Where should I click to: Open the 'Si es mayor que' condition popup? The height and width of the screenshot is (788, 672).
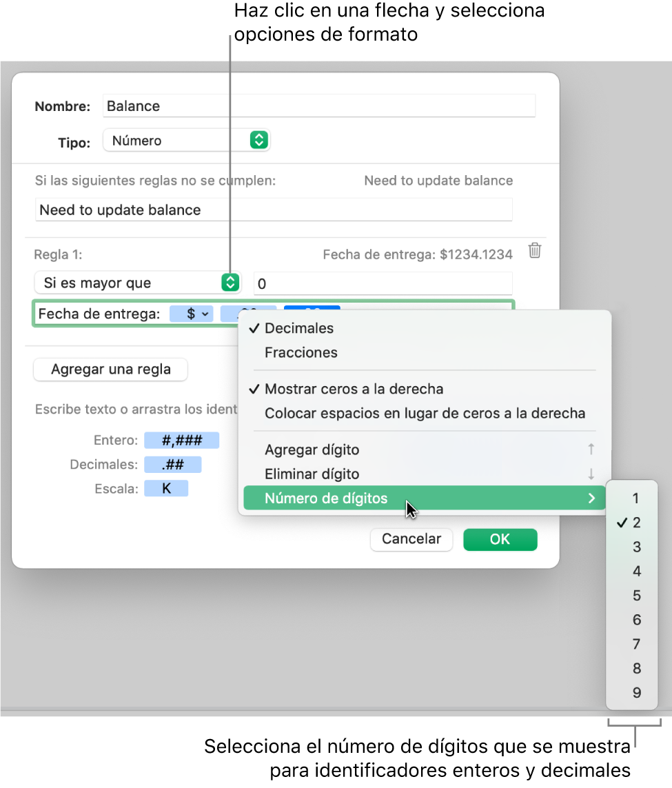(138, 283)
